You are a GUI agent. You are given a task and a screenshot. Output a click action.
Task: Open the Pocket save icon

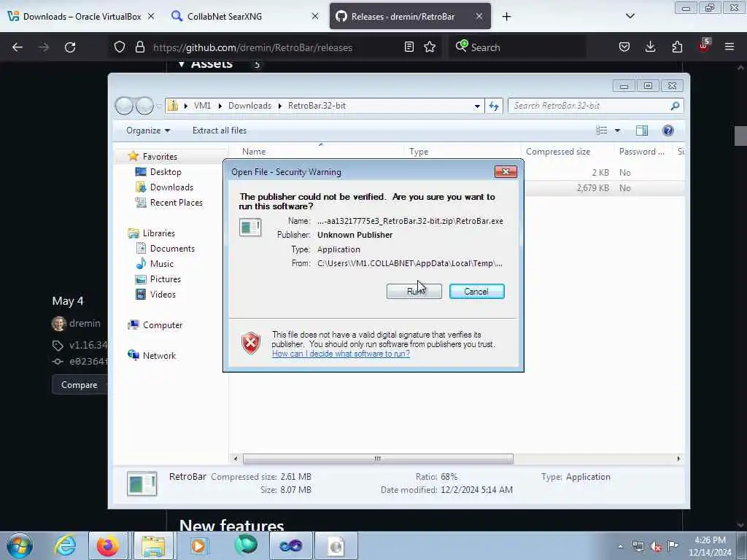coord(624,47)
